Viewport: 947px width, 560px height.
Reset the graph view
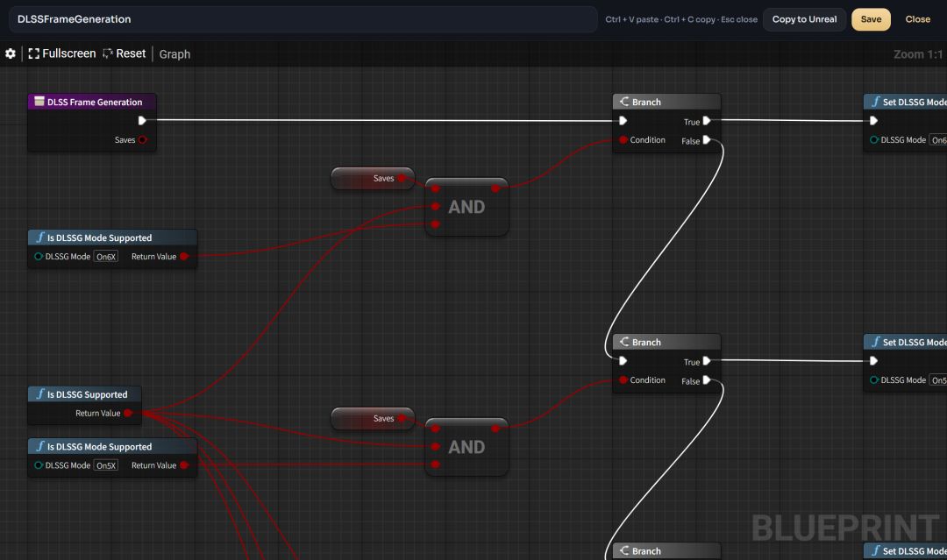coord(125,53)
